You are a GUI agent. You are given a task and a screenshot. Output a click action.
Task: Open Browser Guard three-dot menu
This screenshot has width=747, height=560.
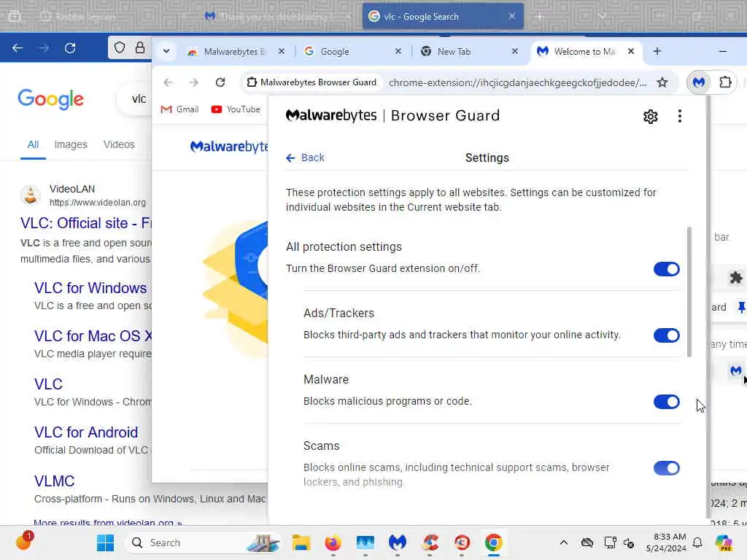(679, 116)
